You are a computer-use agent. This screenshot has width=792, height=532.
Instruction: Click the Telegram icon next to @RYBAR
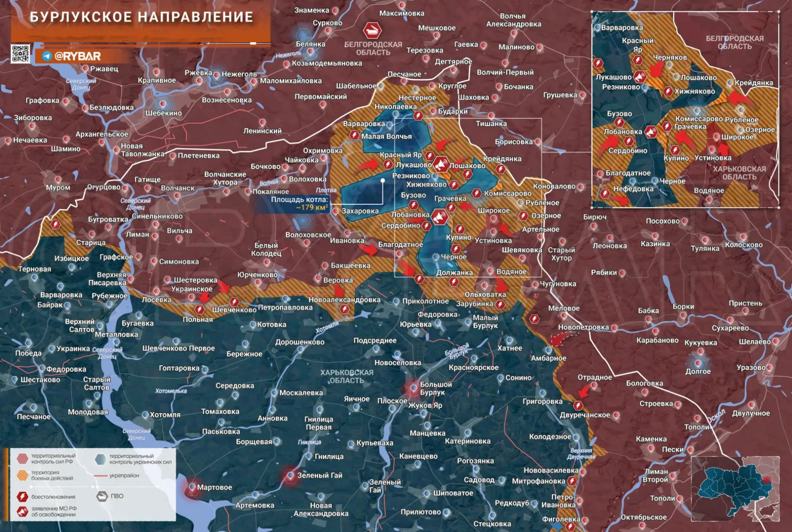[x=47, y=56]
